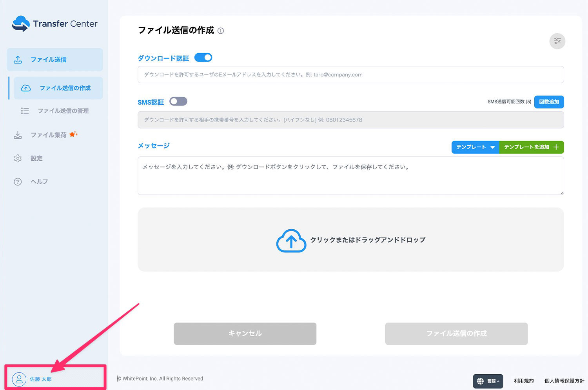Image resolution: width=588 pixels, height=390 pixels.
Task: Click the list icon beside ファイル送信の管理
Action: click(x=25, y=111)
